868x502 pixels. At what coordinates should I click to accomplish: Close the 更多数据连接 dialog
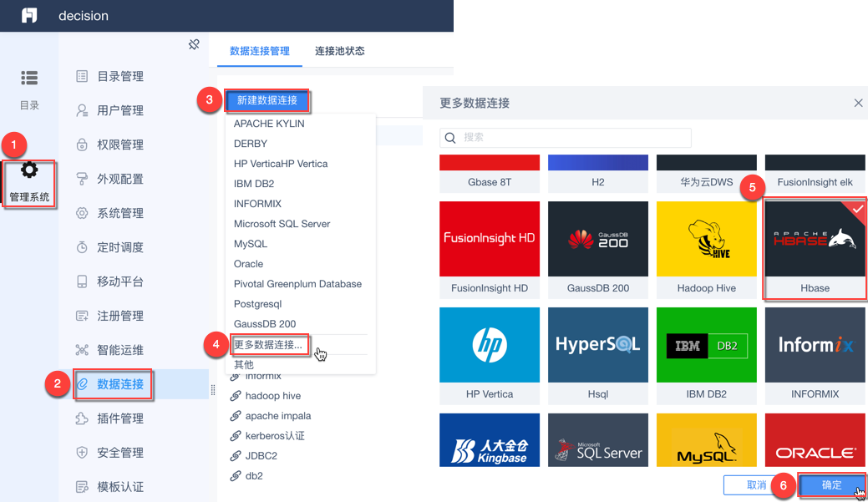pyautogui.click(x=858, y=103)
